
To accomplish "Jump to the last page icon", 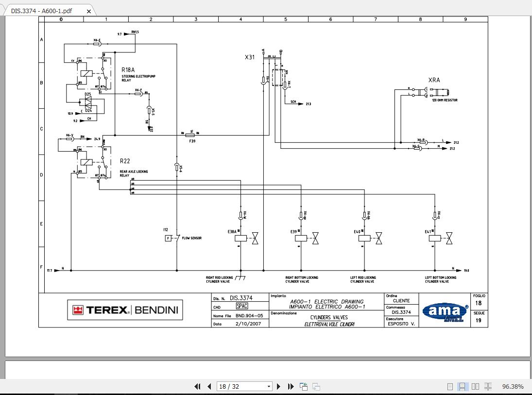I will click(x=291, y=386).
